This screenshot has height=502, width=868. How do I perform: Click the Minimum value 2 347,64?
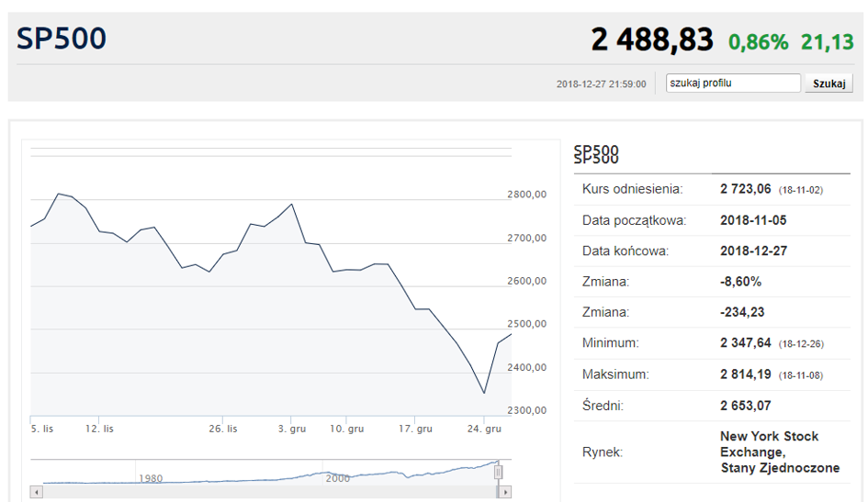[x=745, y=343]
